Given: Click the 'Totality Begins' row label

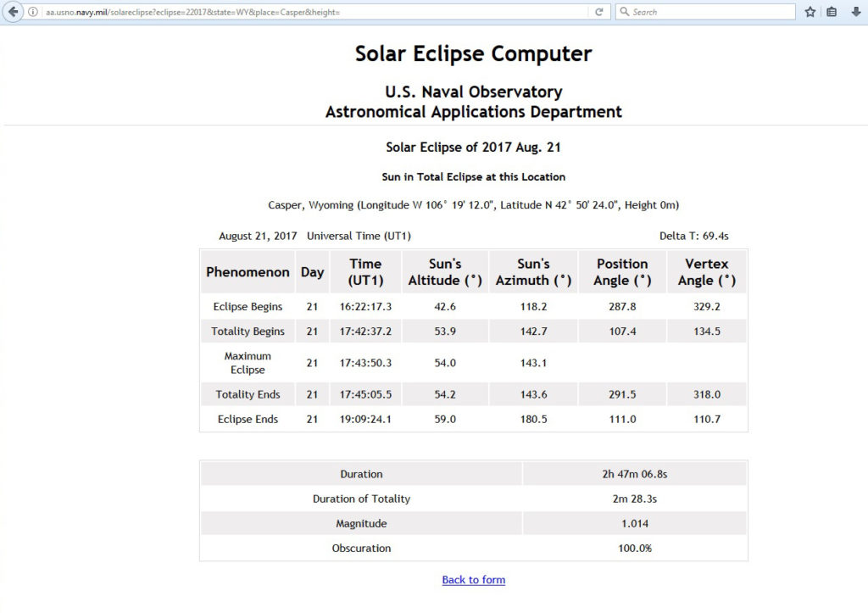Looking at the screenshot, I should (247, 331).
